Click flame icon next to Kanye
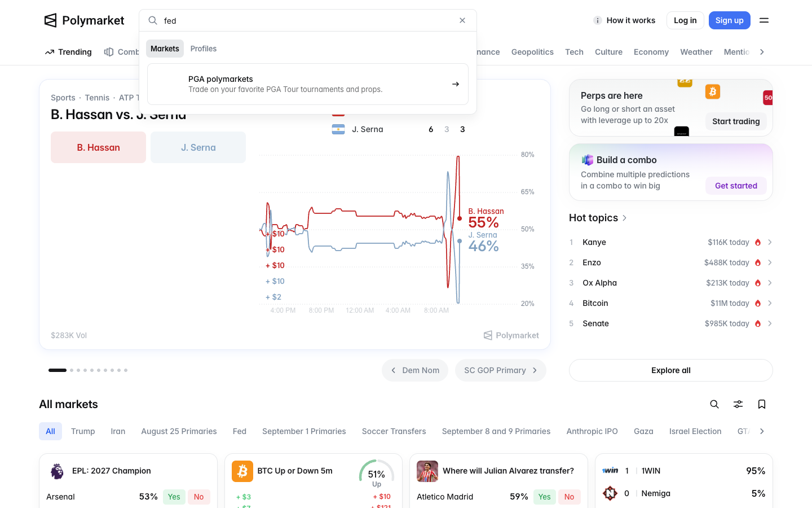 [758, 242]
